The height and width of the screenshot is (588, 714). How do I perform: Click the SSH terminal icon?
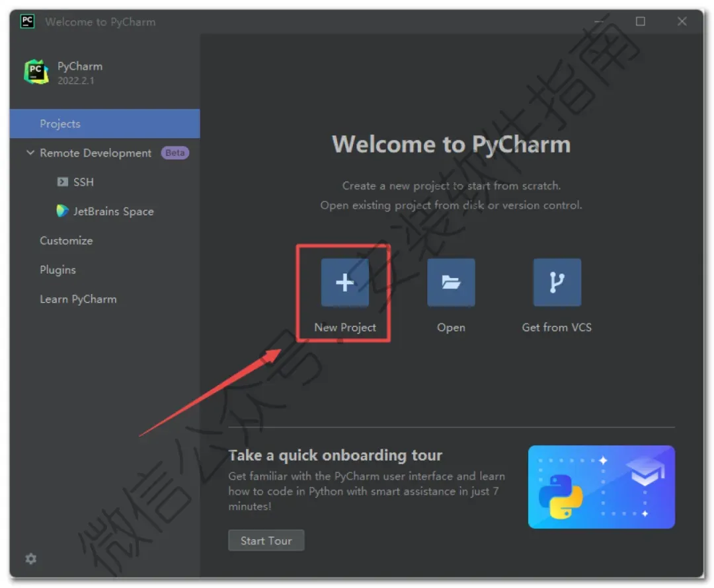pos(62,182)
